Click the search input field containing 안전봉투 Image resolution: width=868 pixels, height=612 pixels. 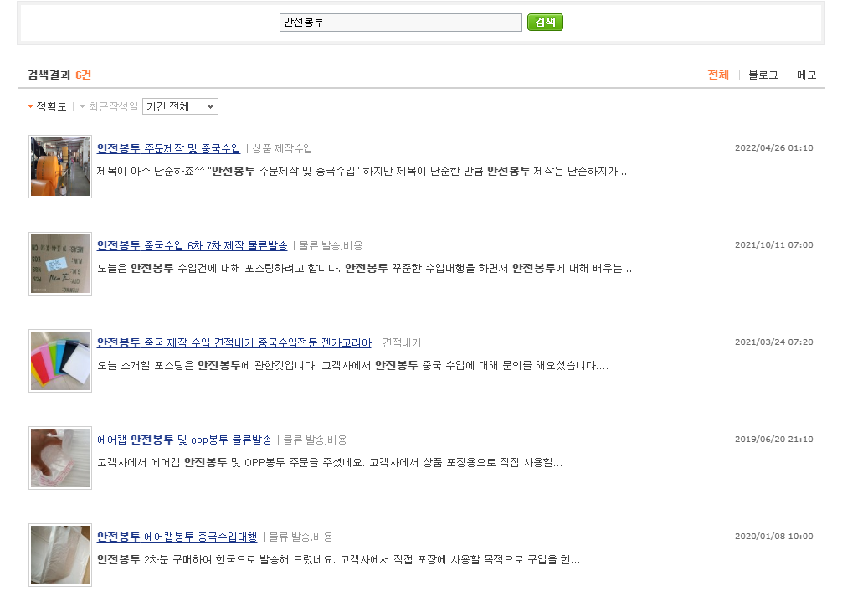point(400,23)
